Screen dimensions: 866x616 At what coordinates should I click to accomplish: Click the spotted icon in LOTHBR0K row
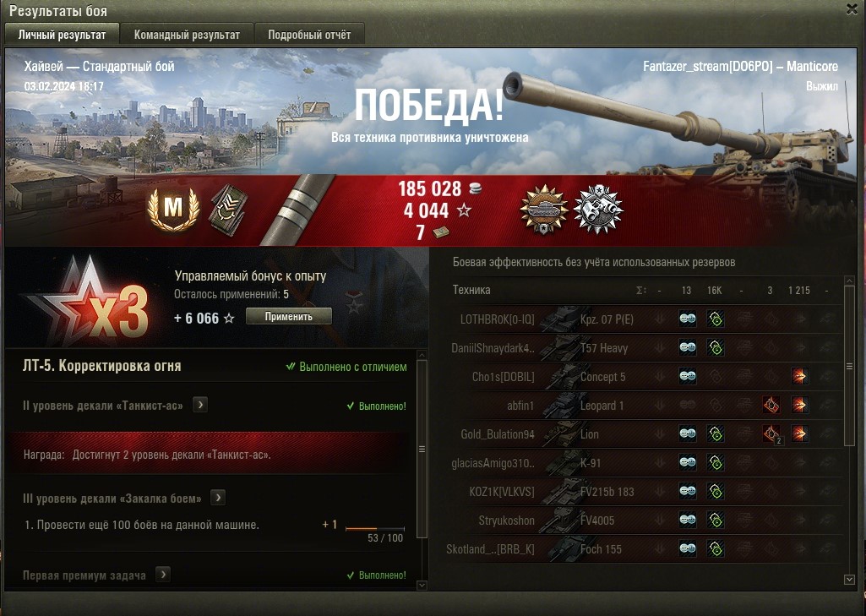[x=688, y=319]
